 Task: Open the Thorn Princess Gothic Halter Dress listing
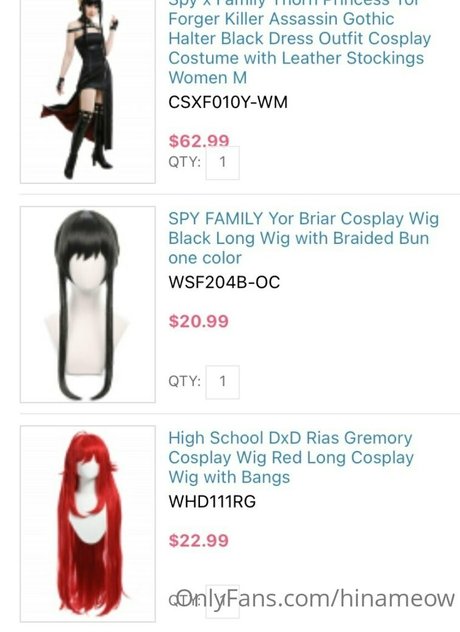point(300,42)
